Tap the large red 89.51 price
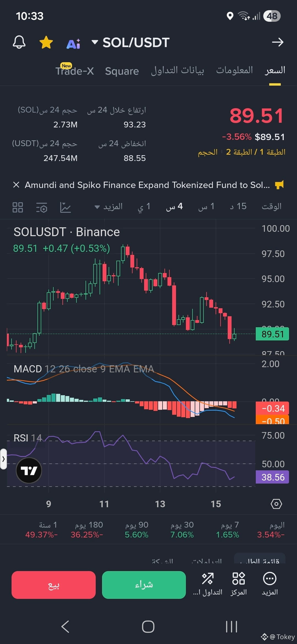Screen dimensions: 297x644 [256, 116]
